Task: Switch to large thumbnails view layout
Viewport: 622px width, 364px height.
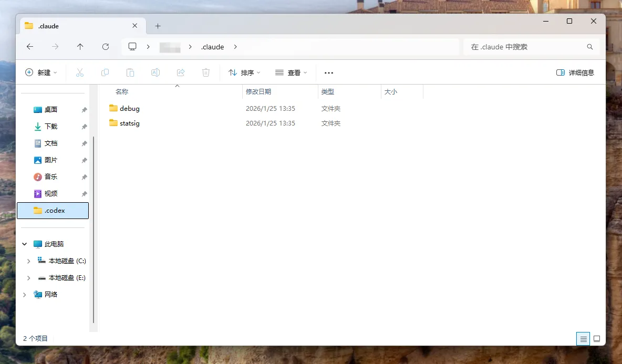Action: (597, 339)
